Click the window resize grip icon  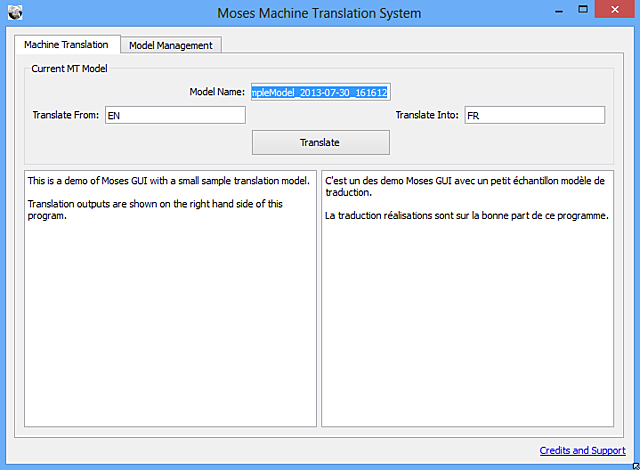(636, 466)
